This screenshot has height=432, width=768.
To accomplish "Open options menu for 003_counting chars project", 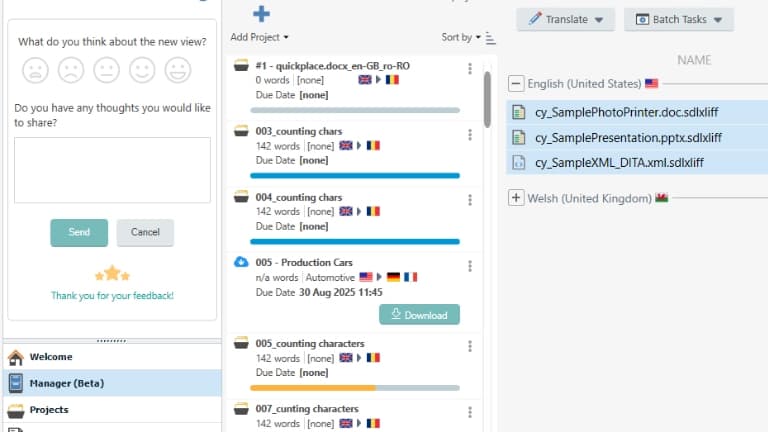I will click(470, 135).
